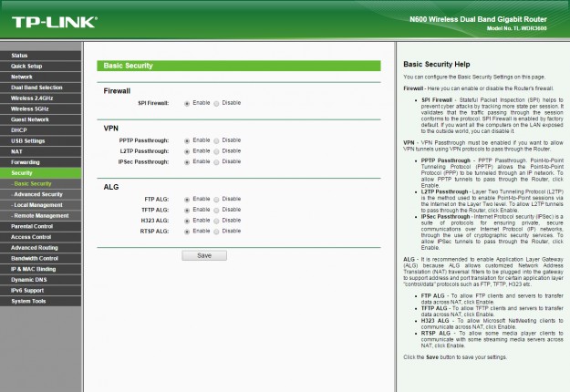Disable the SPI Firewall radio button
This screenshot has width=570, height=392.
click(217, 104)
